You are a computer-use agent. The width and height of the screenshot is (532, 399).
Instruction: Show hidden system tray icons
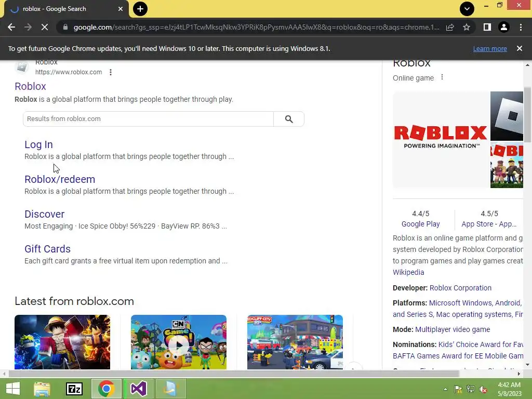[x=445, y=389]
